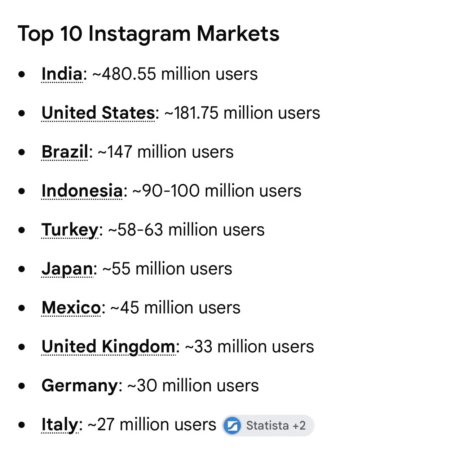Click the Top 10 Instagram Markets heading
Screen dimensions: 476x453
[x=149, y=34]
